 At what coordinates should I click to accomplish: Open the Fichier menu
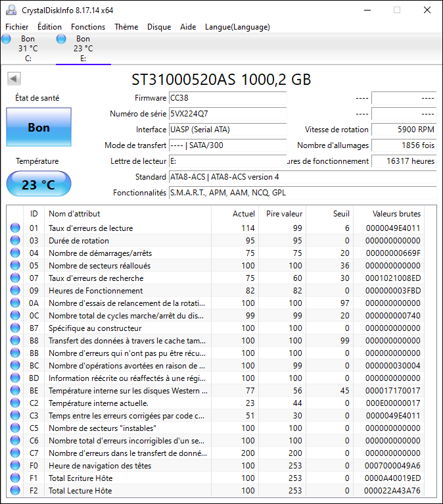17,27
